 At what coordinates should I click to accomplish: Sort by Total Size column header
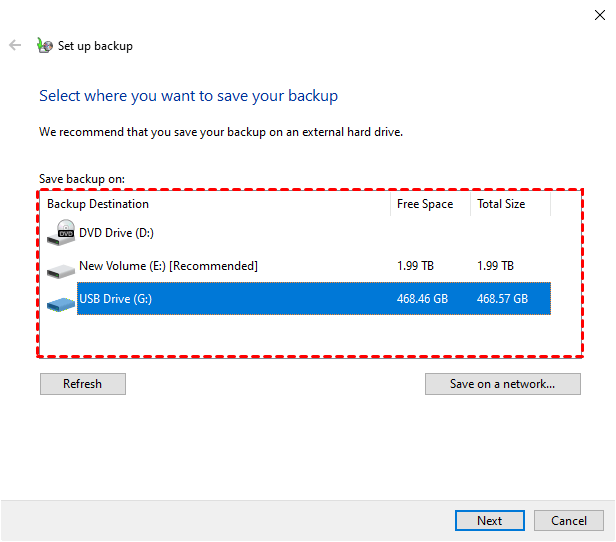500,204
